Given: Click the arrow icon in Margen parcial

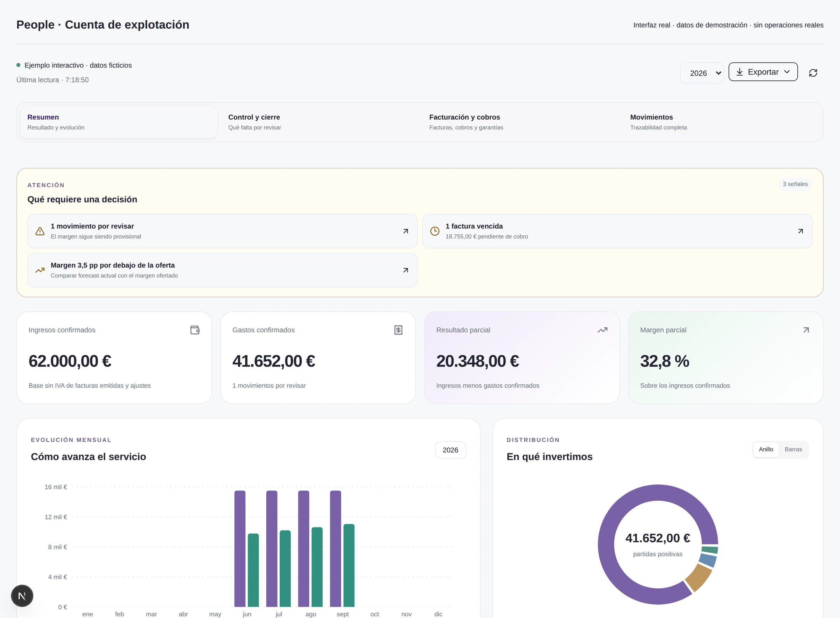Looking at the screenshot, I should (806, 330).
